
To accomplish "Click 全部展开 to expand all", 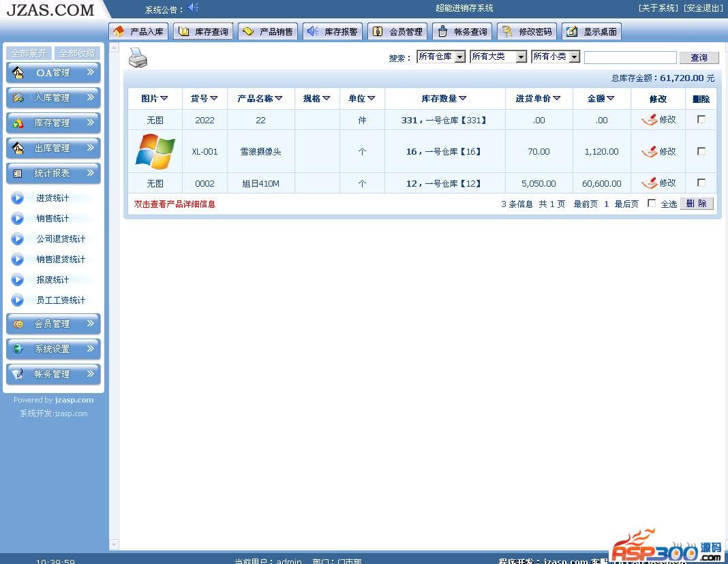I will (29, 53).
